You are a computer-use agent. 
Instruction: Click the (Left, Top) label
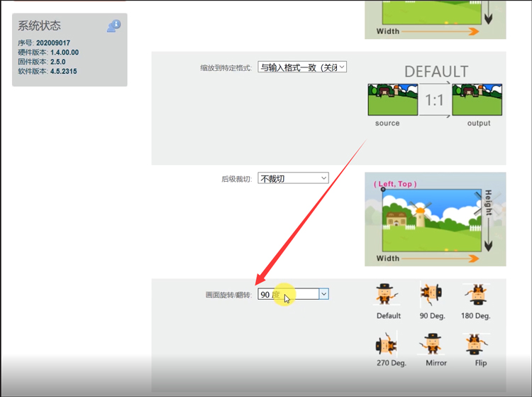pos(395,184)
